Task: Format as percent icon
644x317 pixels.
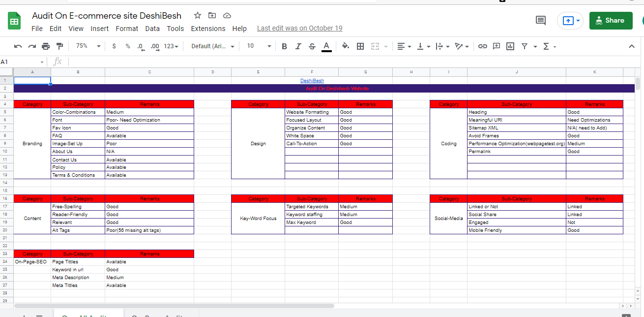Action: tap(128, 46)
